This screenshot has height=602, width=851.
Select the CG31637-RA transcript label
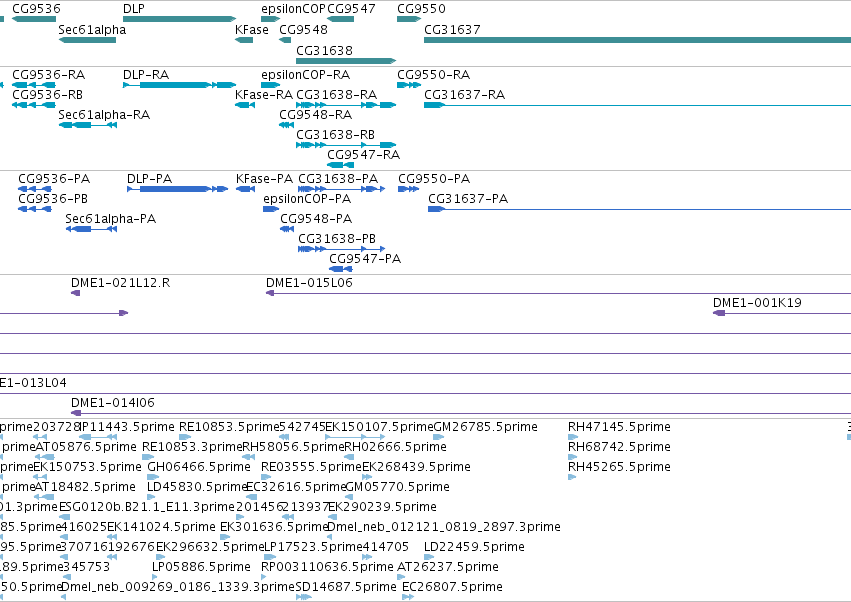465,94
